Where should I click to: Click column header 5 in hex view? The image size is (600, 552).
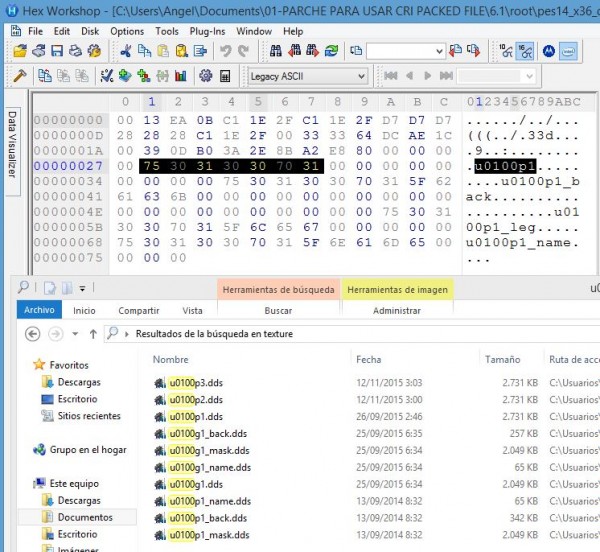pos(258,102)
